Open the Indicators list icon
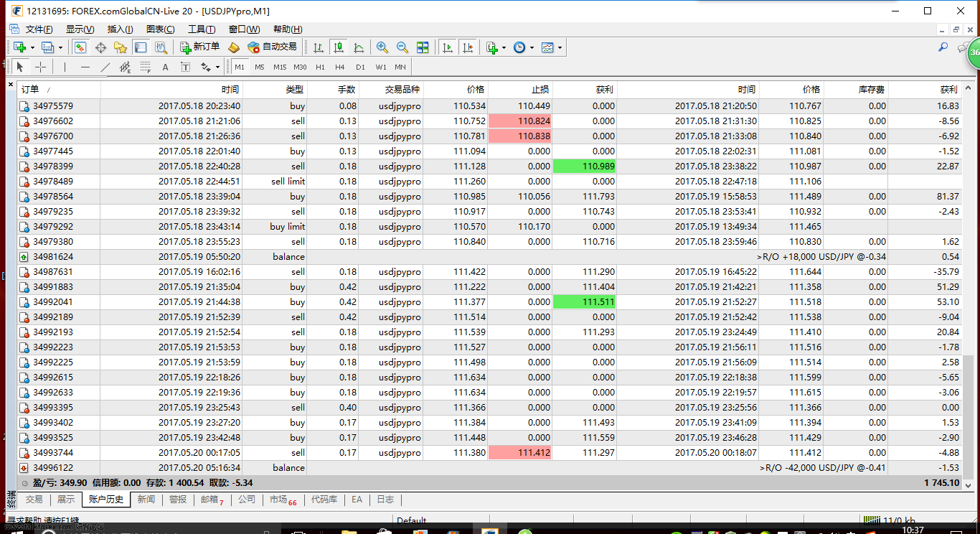Screen dimensions: 980x534 point(492,47)
